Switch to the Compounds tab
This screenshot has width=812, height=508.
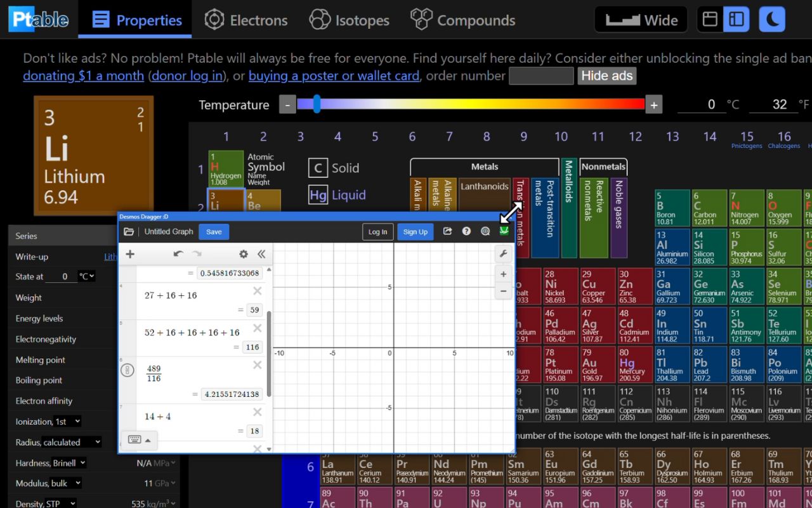pos(463,20)
